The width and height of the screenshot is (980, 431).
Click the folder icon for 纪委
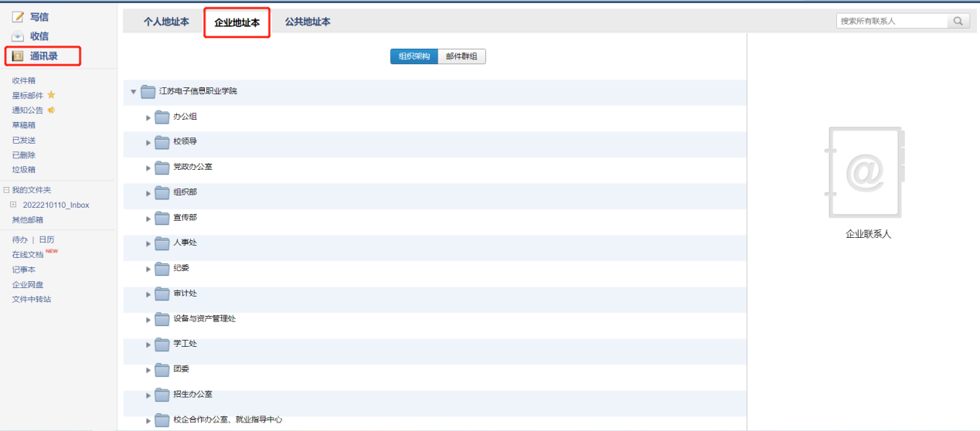pyautogui.click(x=162, y=269)
